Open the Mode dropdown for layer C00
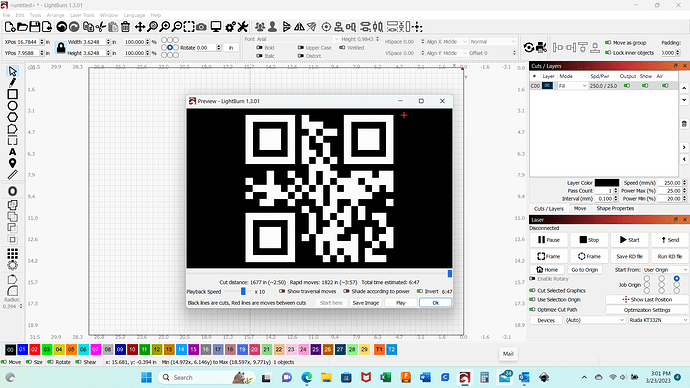Viewport: 690px width, 388px height. [x=573, y=86]
